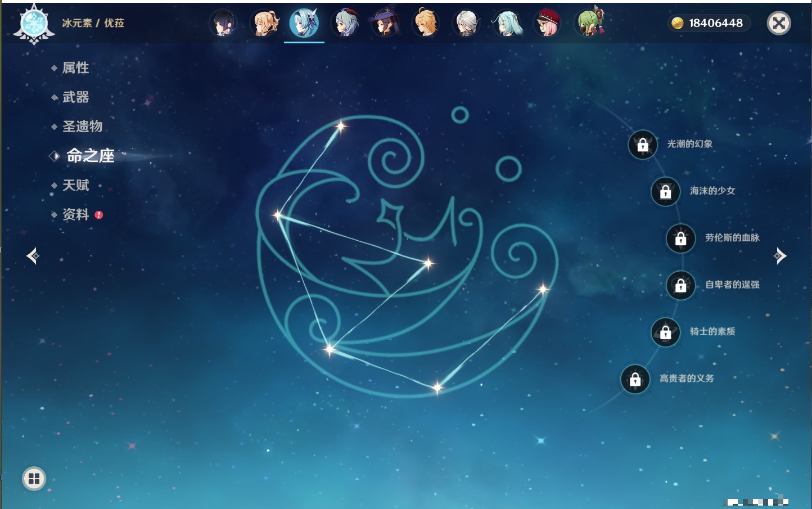812x509 pixels.
Task: Click the 冰元素 / 优菈 header text
Action: click(x=93, y=23)
